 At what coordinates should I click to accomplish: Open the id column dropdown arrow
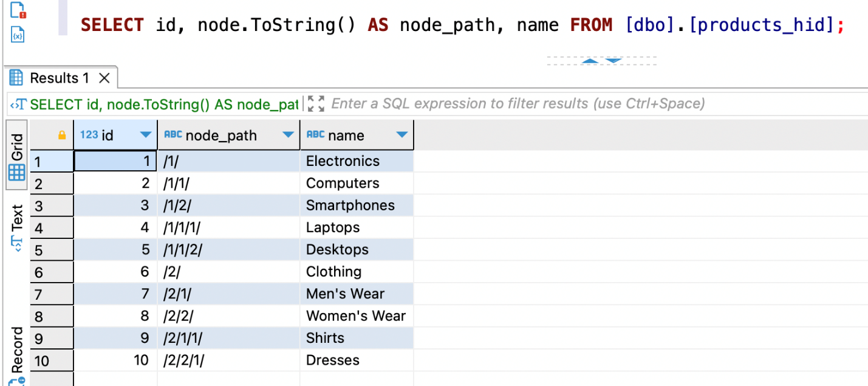145,136
